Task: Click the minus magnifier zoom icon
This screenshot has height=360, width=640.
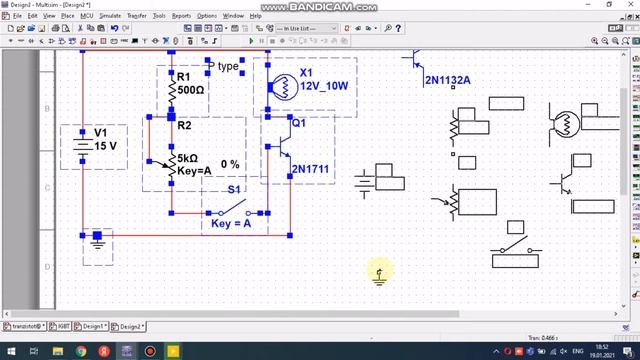Action: click(x=605, y=41)
